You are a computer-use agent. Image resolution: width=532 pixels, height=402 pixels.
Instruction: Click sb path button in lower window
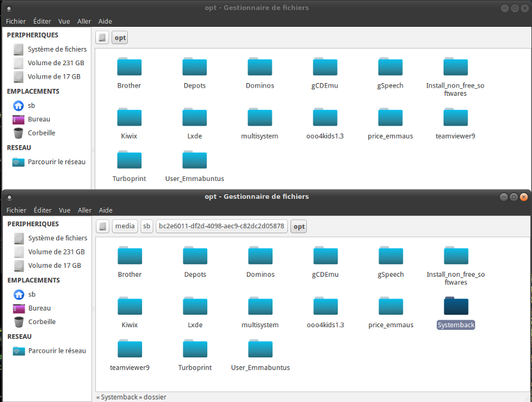(146, 226)
